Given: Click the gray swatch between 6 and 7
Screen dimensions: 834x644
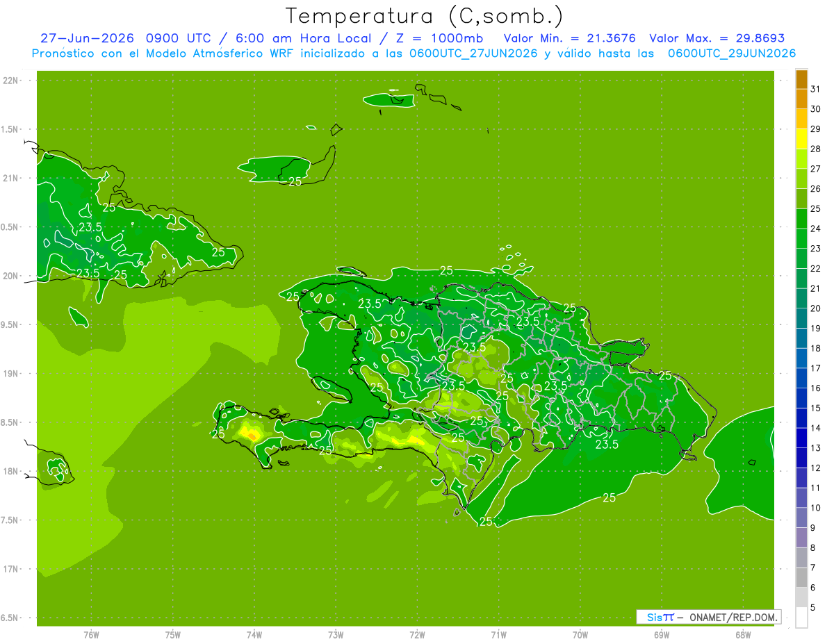Looking at the screenshot, I should [x=801, y=577].
